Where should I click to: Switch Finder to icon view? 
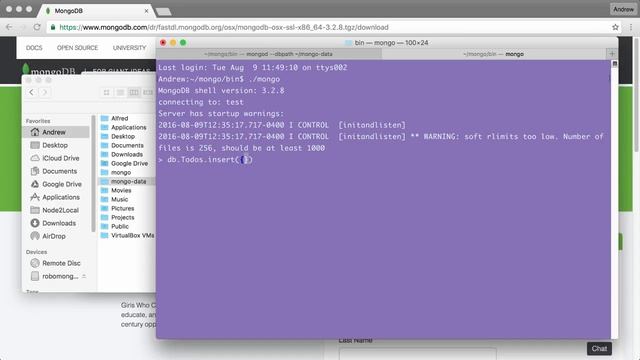[107, 92]
